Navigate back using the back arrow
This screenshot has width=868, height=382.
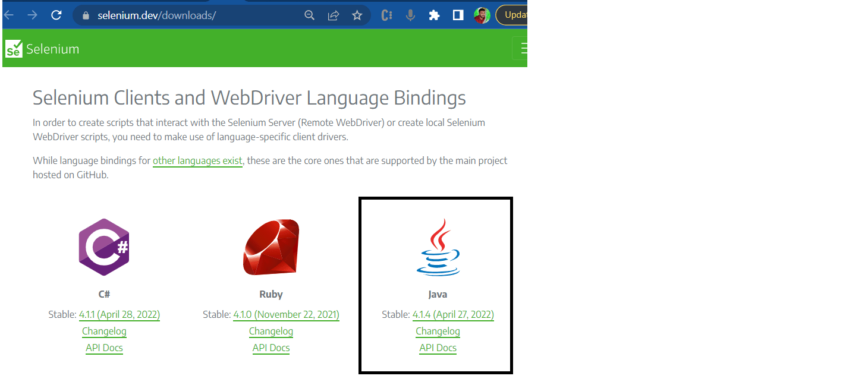[8, 15]
